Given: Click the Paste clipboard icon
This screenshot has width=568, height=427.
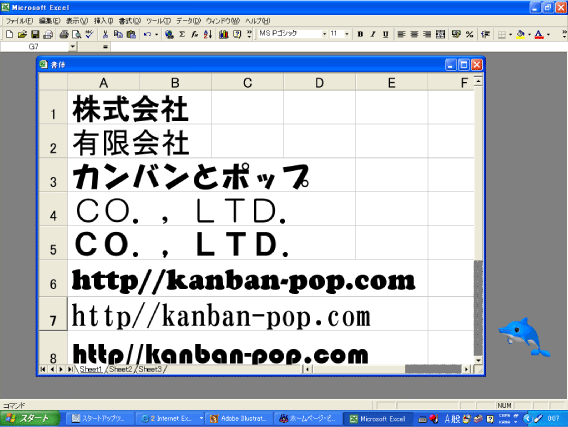Looking at the screenshot, I should (x=131, y=34).
